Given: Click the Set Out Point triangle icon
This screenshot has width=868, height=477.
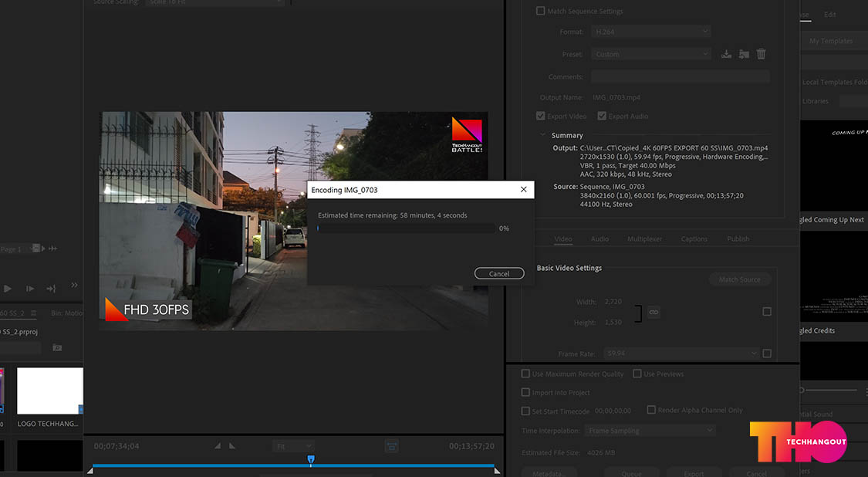Looking at the screenshot, I should [x=232, y=446].
